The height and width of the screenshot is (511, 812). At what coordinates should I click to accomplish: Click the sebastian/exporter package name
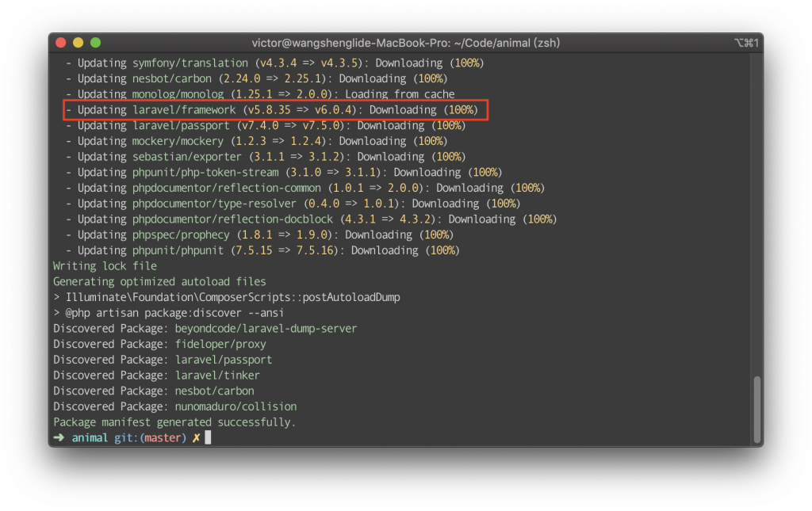tap(187, 157)
